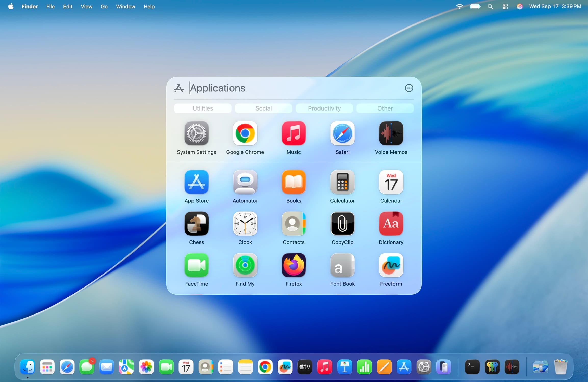Launch Google Chrome
This screenshot has height=382, width=588.
click(x=245, y=134)
